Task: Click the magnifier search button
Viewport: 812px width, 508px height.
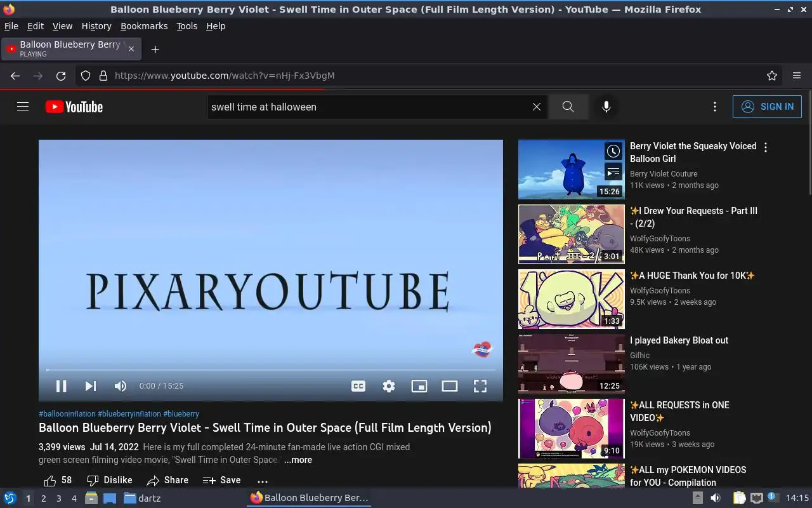Action: tap(568, 107)
